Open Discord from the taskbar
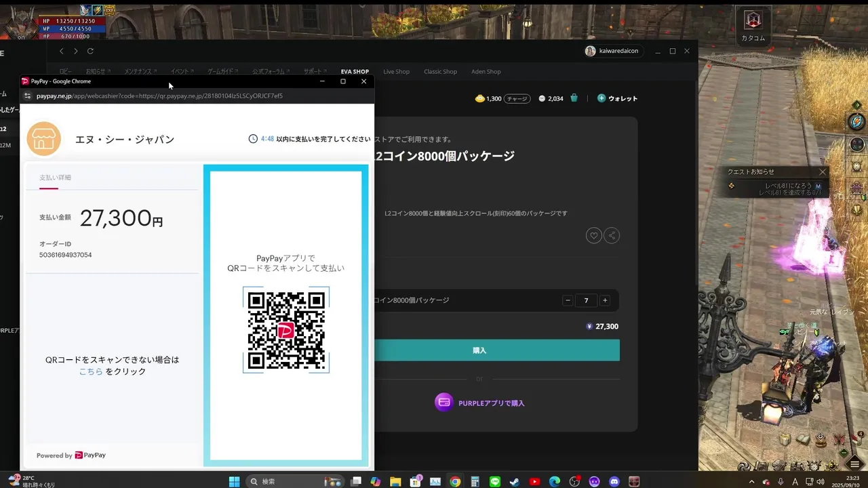868x488 pixels. [614, 481]
